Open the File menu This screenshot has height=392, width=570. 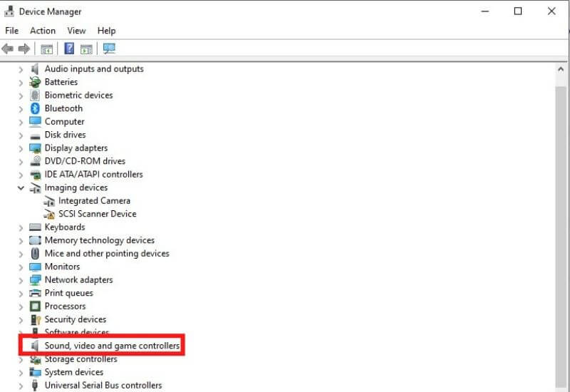click(11, 31)
